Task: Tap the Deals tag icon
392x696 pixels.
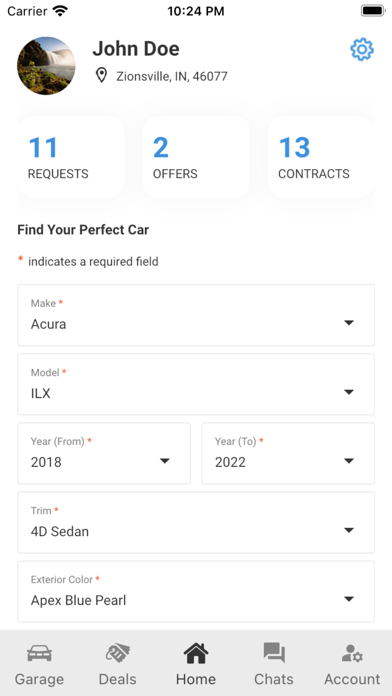Action: tap(118, 653)
